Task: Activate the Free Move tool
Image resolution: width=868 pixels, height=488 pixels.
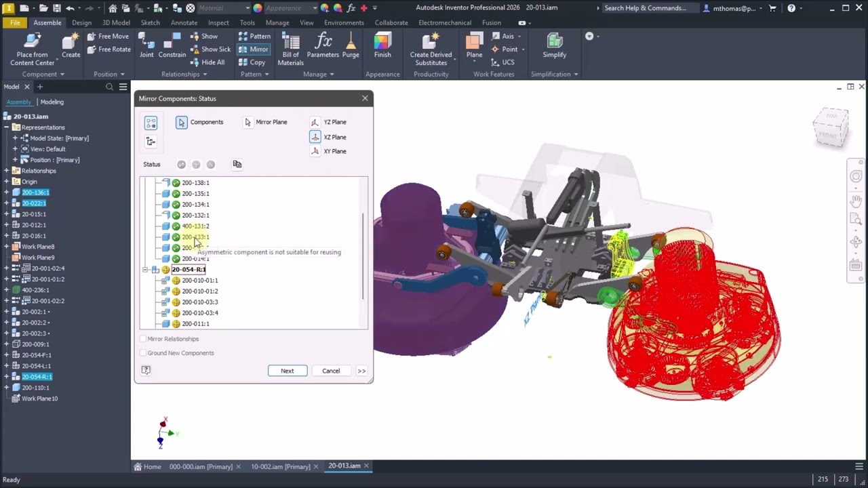Action: click(x=106, y=36)
